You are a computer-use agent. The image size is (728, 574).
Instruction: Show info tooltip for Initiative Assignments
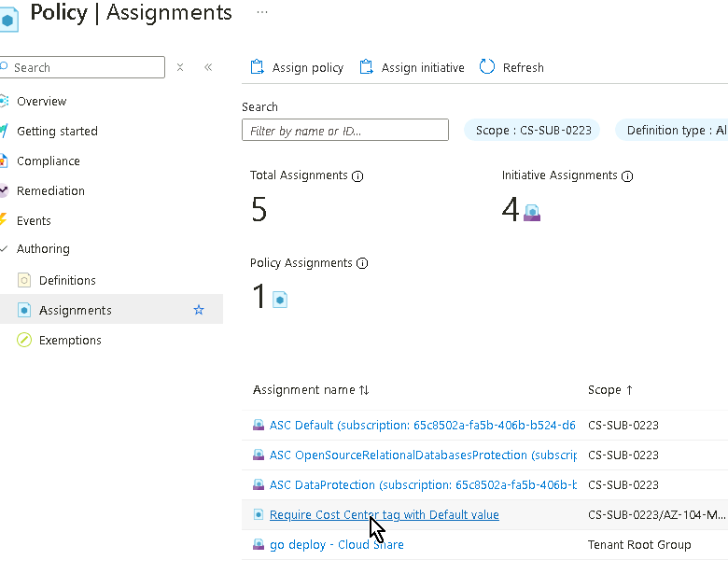[627, 176]
